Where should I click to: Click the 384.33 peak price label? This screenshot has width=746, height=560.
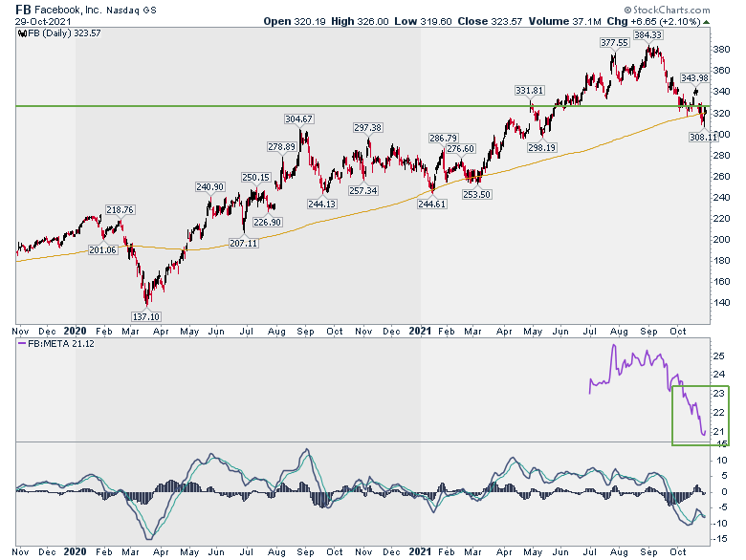648,34
